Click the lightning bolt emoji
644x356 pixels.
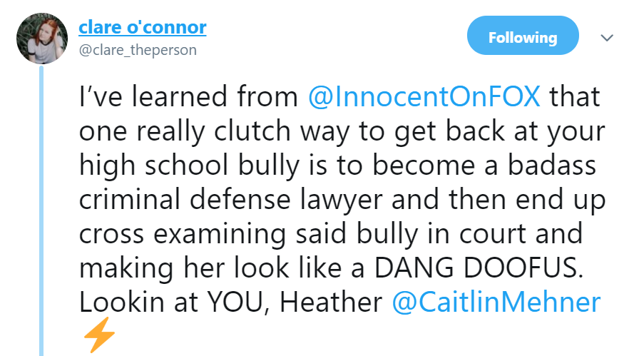click(x=98, y=335)
